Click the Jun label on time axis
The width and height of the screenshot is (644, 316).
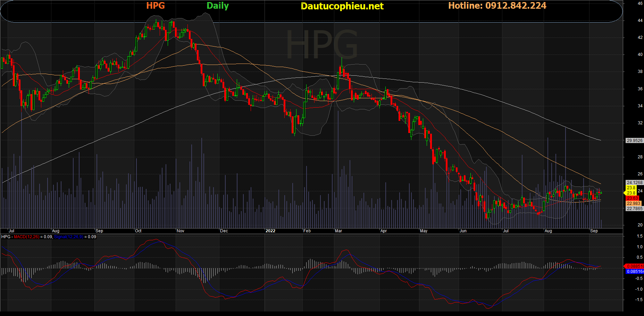tap(463, 231)
